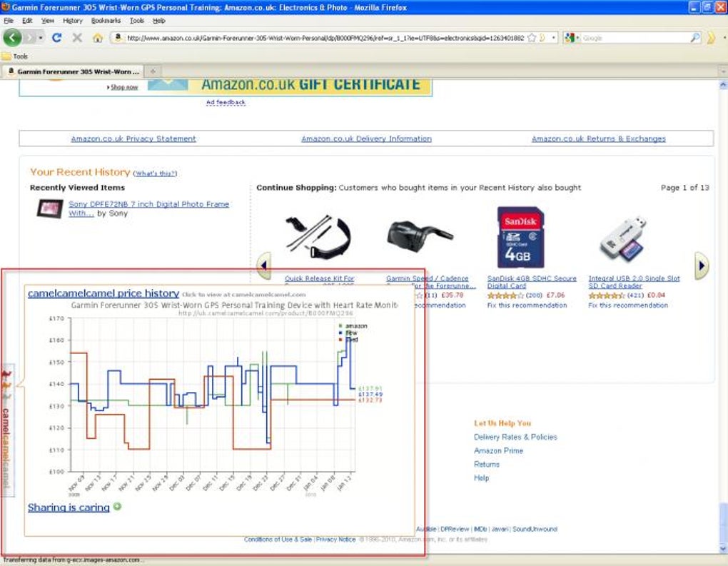Open camelcamelcamel price history link
Image resolution: width=728 pixels, height=566 pixels.
click(x=103, y=293)
